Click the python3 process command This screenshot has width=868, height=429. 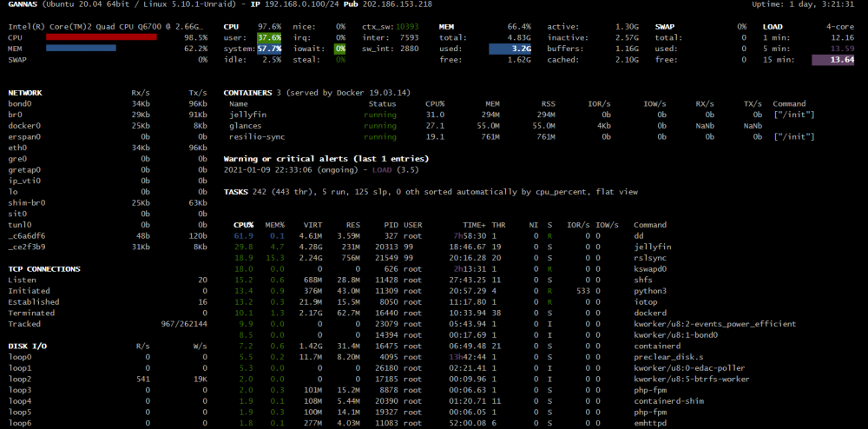[x=650, y=291]
